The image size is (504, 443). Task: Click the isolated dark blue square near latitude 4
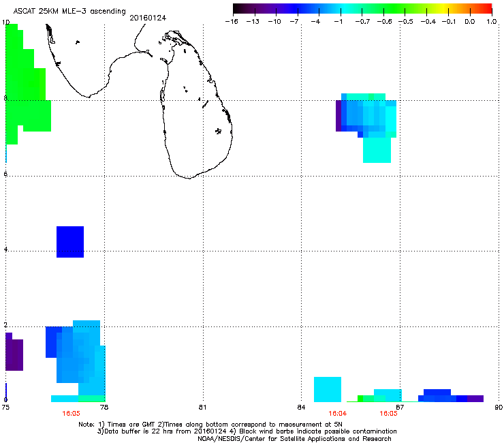[70, 242]
